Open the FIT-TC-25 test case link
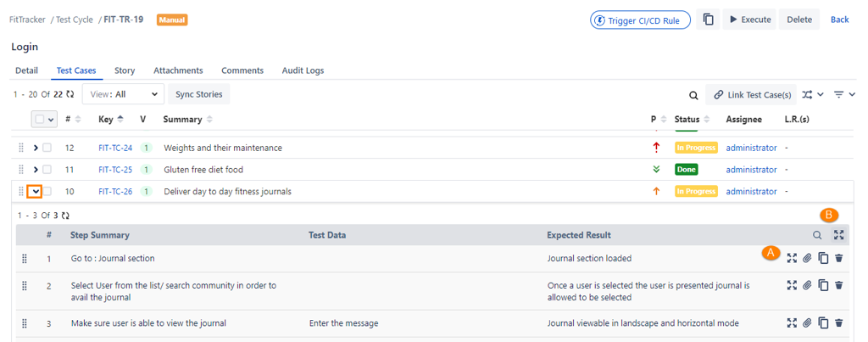This screenshot has width=868, height=342. click(115, 170)
